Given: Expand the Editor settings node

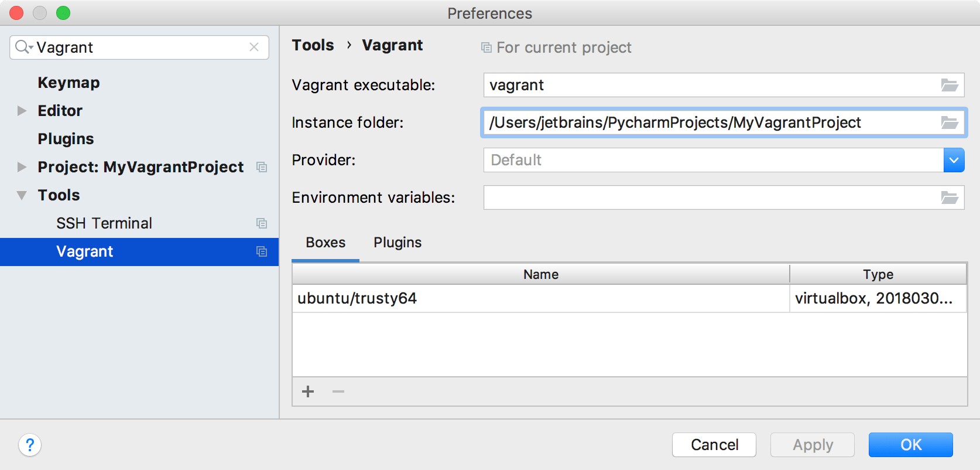Looking at the screenshot, I should (x=22, y=111).
